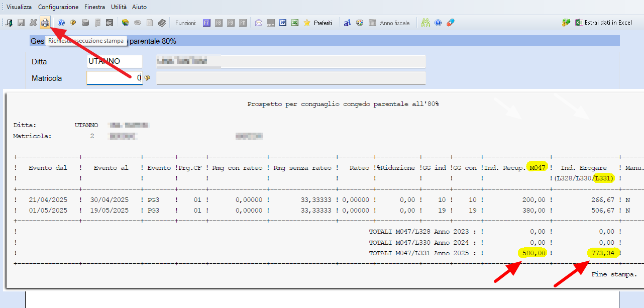Click the blue info circle icon
This screenshot has height=308, width=644.
coord(438,23)
